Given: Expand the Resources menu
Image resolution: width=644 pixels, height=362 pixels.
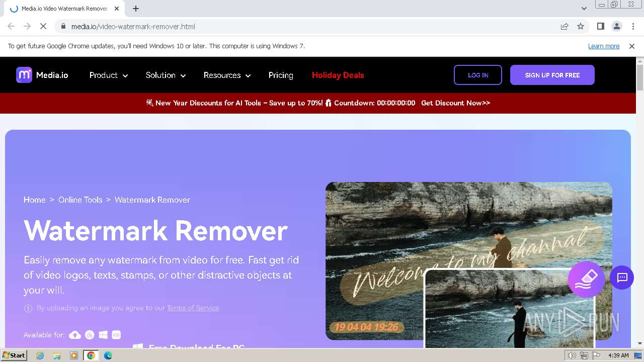Looking at the screenshot, I should coord(227,75).
